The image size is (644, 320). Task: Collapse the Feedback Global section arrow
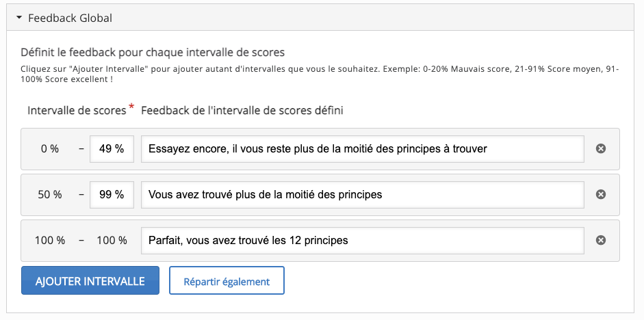[x=19, y=18]
